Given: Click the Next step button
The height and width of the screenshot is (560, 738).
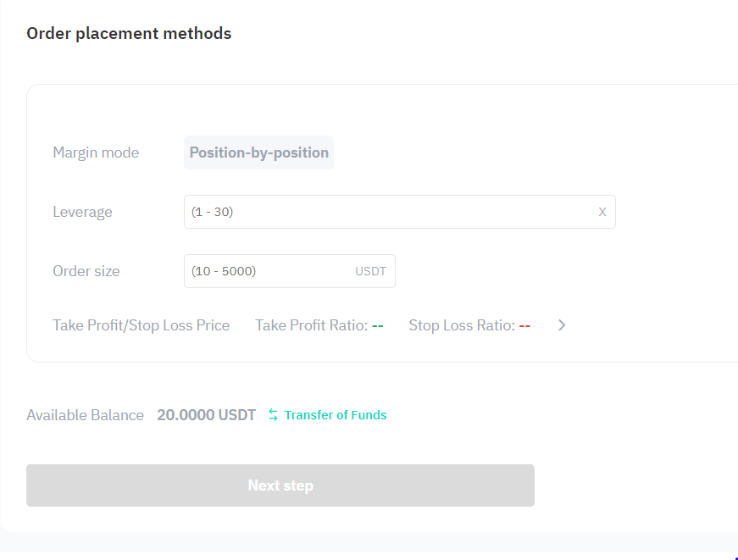Looking at the screenshot, I should pyautogui.click(x=280, y=485).
